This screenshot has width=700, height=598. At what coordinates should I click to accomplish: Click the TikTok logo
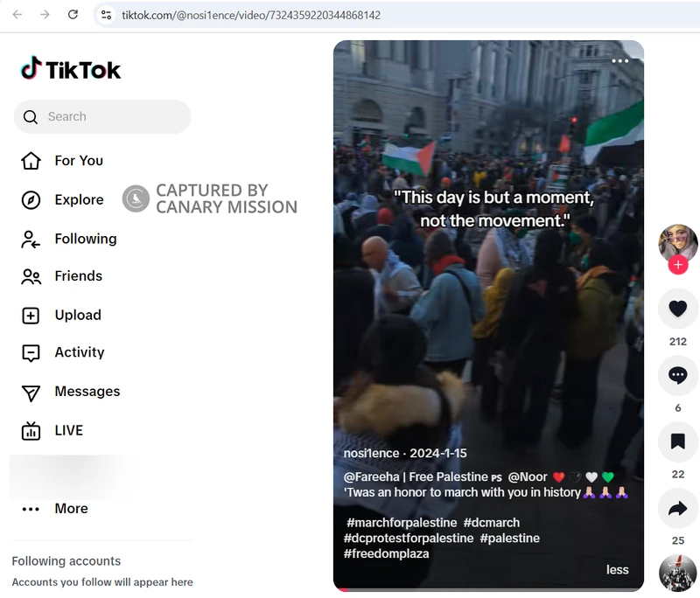(x=71, y=69)
